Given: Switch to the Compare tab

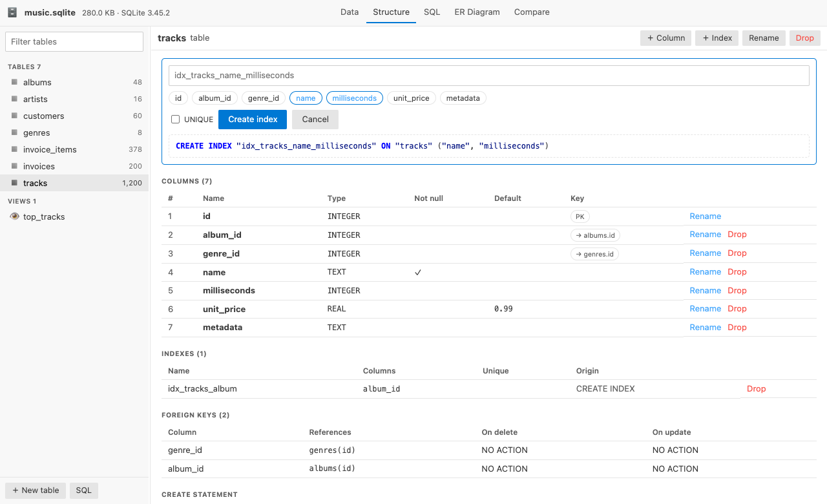Looking at the screenshot, I should (532, 12).
